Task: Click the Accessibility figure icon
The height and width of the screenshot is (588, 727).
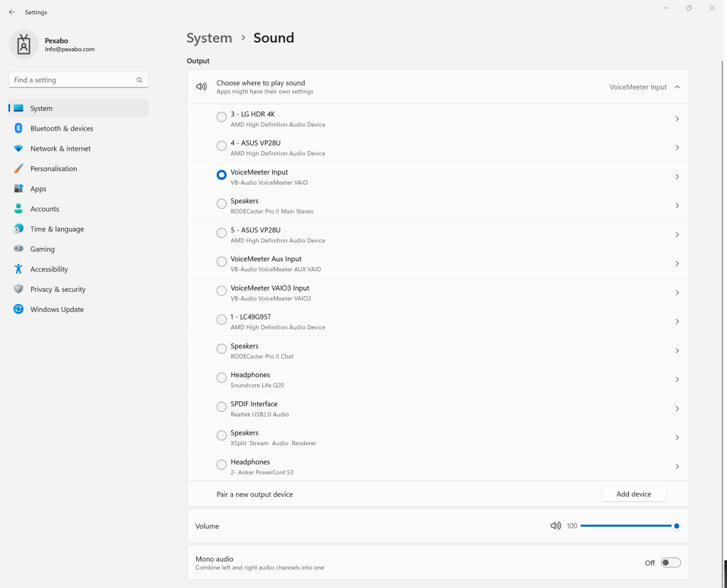Action: [x=18, y=268]
